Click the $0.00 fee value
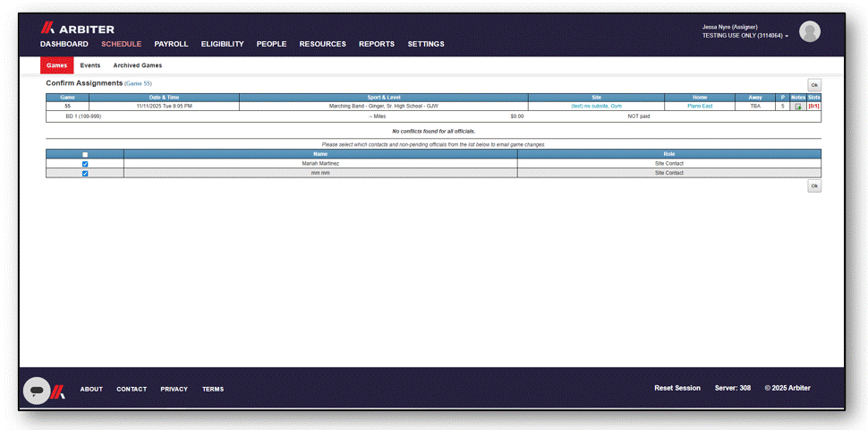The width and height of the screenshot is (868, 430). pyautogui.click(x=517, y=116)
